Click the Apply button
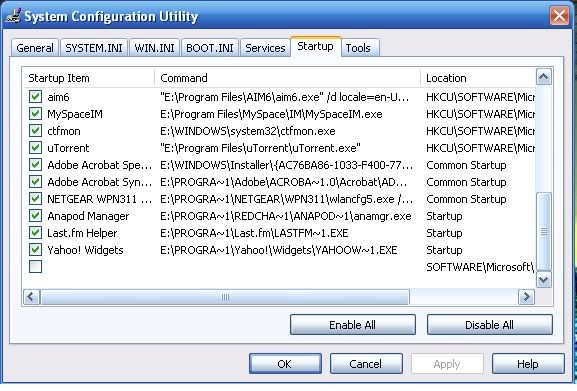The height and width of the screenshot is (391, 577). point(447,364)
